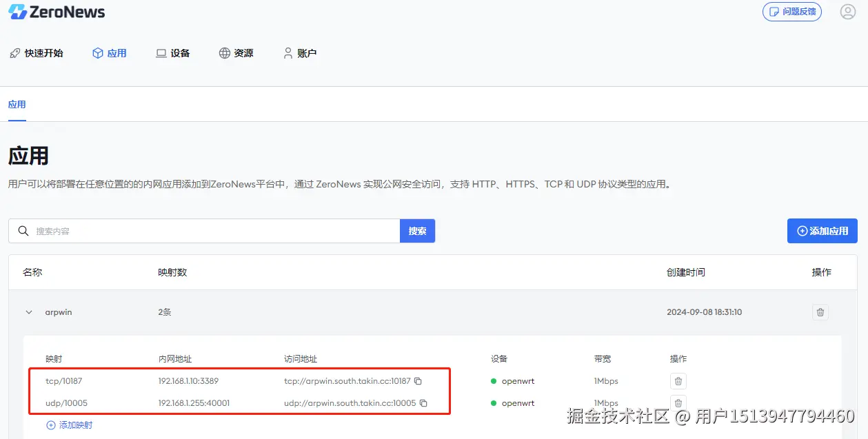Viewport: 868px width, 439px height.
Task: Click the 2条 mapping count
Action: point(165,312)
